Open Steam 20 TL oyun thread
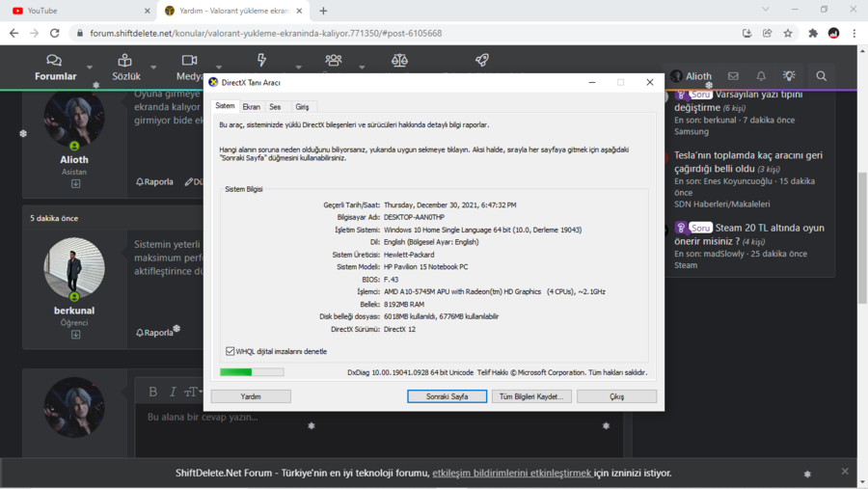Image resolution: width=868 pixels, height=489 pixels. pos(749,234)
